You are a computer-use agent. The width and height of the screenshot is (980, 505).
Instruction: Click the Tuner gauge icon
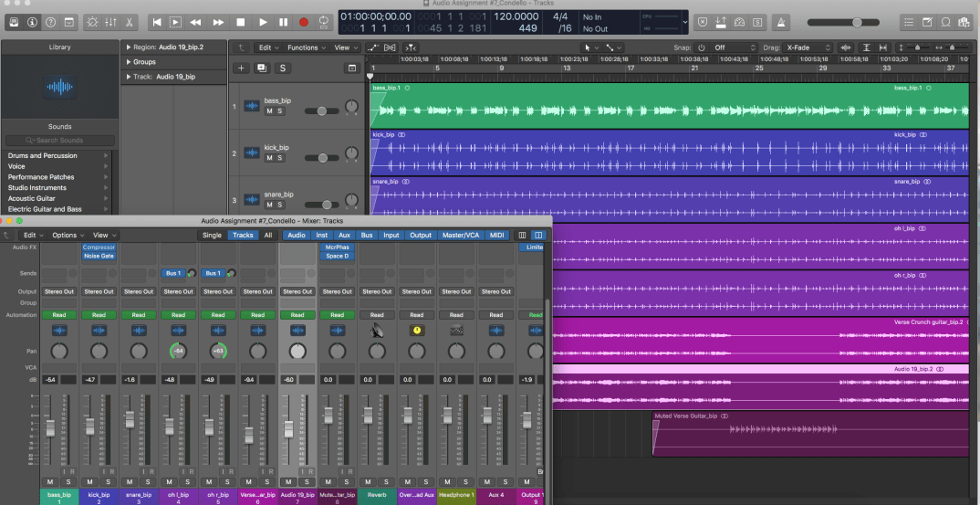(x=739, y=22)
